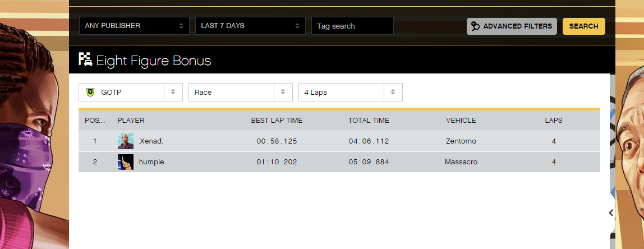
Task: Open humpie player avatar
Action: tap(126, 162)
